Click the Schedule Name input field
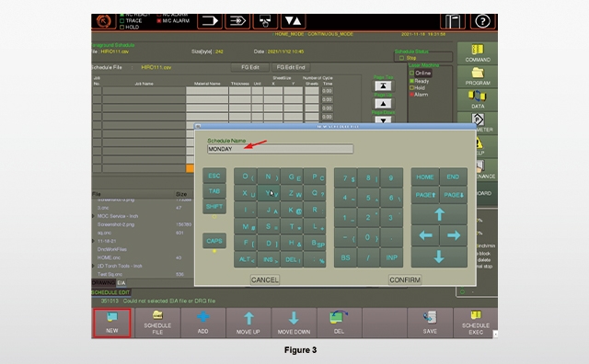 coord(280,149)
